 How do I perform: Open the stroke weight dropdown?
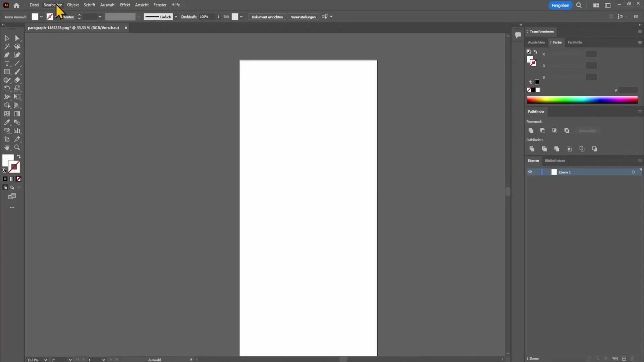tap(100, 17)
